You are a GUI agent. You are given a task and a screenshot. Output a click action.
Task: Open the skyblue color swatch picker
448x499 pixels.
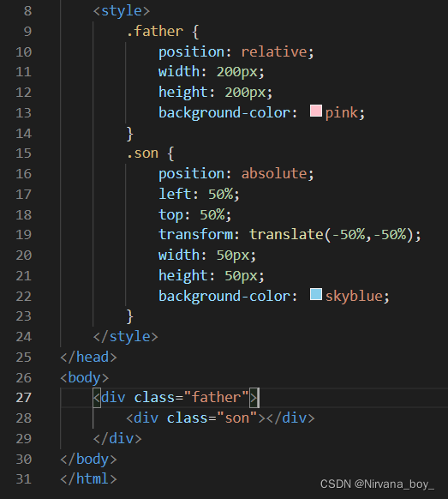click(316, 294)
